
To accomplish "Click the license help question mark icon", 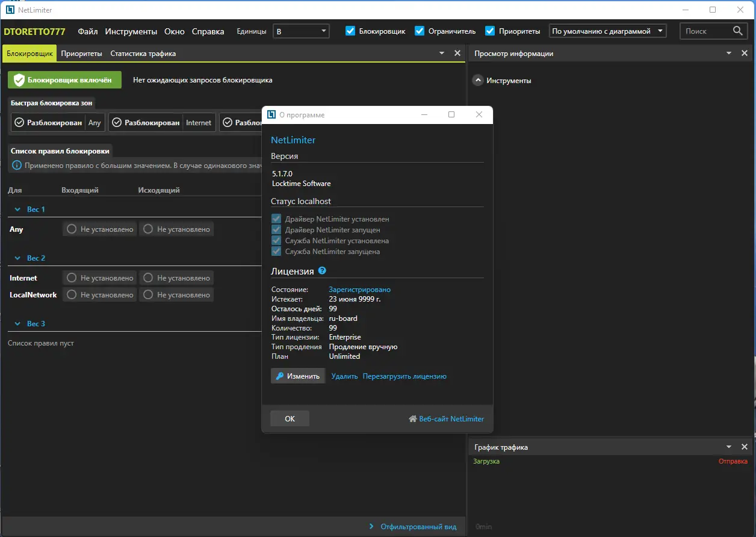I will (322, 271).
